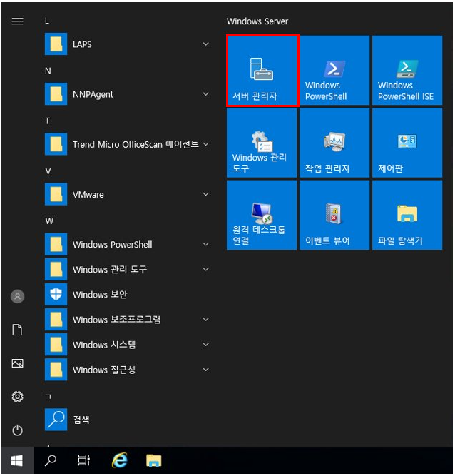Select Windows 접근성 folder name
The height and width of the screenshot is (476, 455).
(x=104, y=370)
